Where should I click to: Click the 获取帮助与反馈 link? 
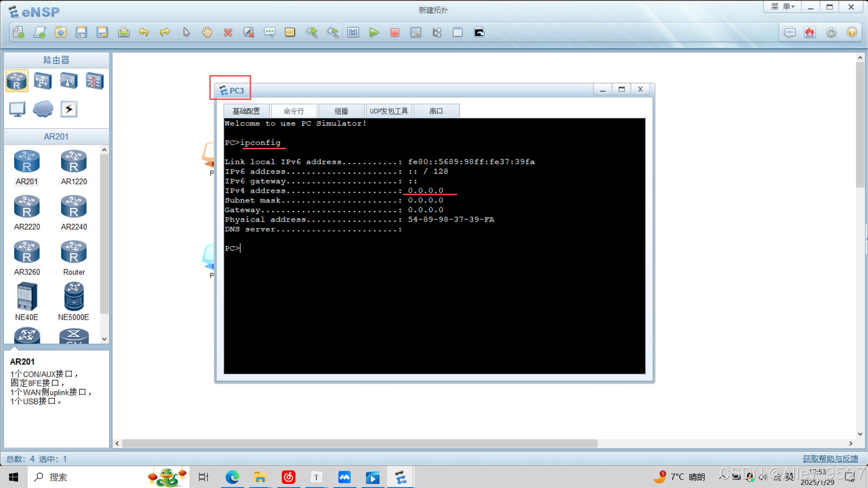click(830, 458)
